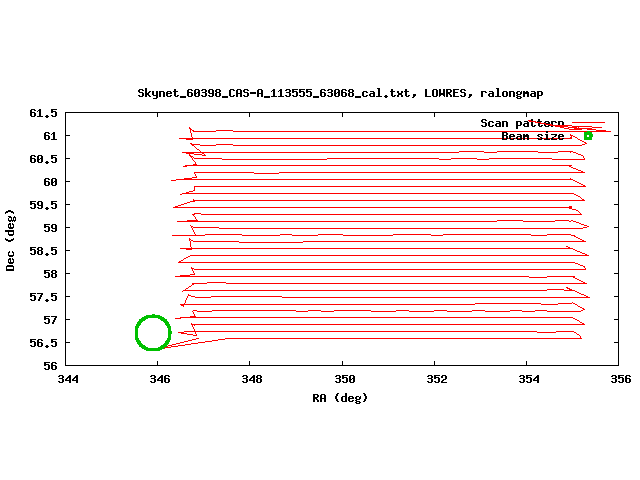Screen dimensions: 640x480
Task: Click the y-axis tick label 61.5
Action: click(43, 113)
